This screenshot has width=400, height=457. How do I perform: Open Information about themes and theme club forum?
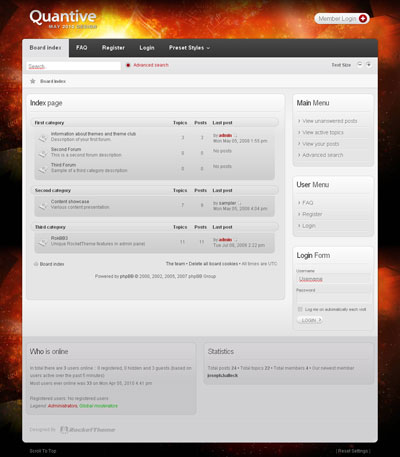coord(93,134)
